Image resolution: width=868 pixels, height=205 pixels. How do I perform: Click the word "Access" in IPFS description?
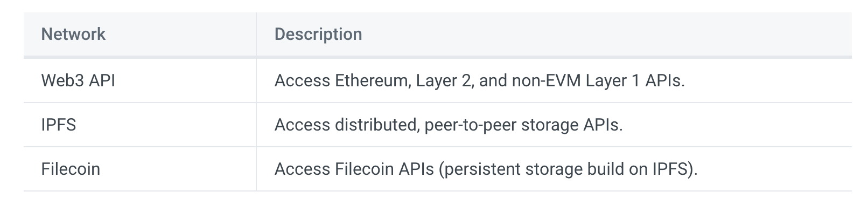tap(302, 125)
